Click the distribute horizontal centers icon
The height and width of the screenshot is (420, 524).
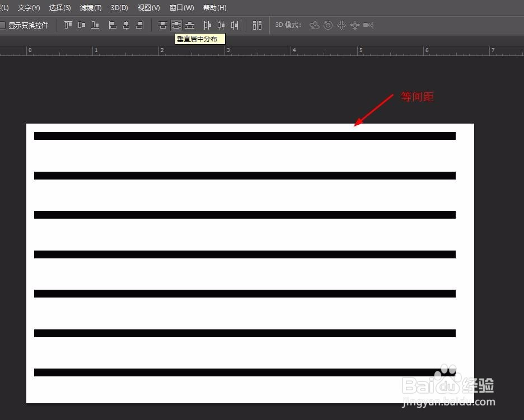(x=221, y=25)
